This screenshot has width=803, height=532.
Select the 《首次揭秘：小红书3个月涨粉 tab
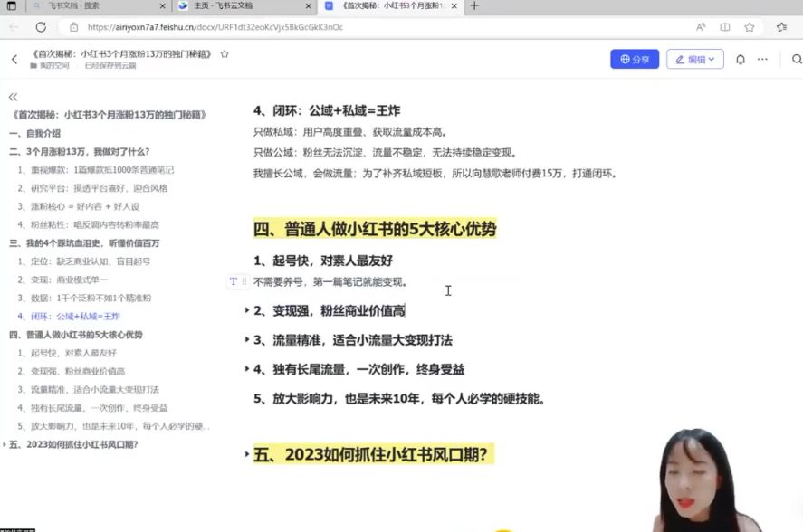(x=391, y=5)
